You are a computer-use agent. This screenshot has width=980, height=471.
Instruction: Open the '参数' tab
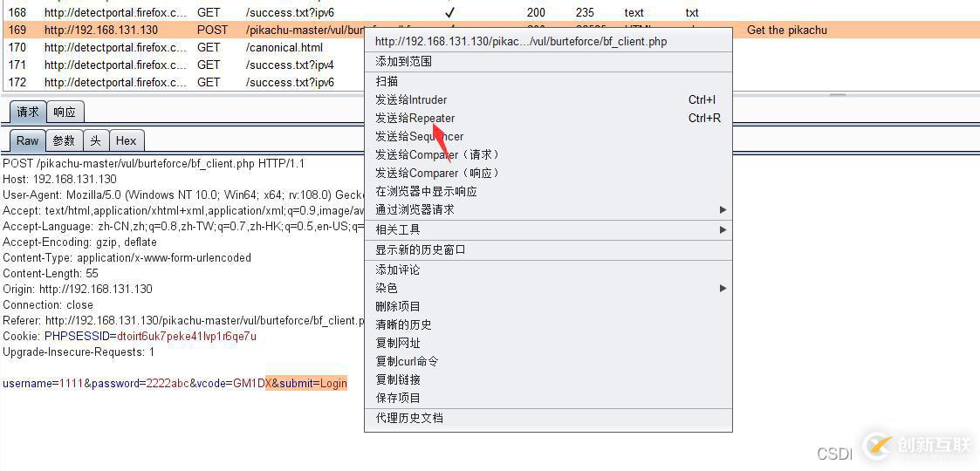click(64, 140)
